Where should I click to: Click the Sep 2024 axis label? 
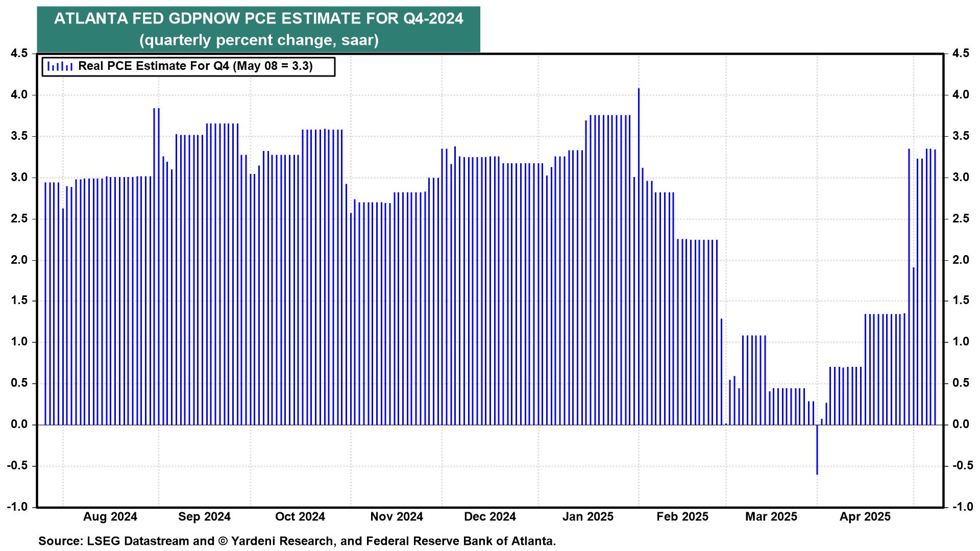(x=204, y=517)
